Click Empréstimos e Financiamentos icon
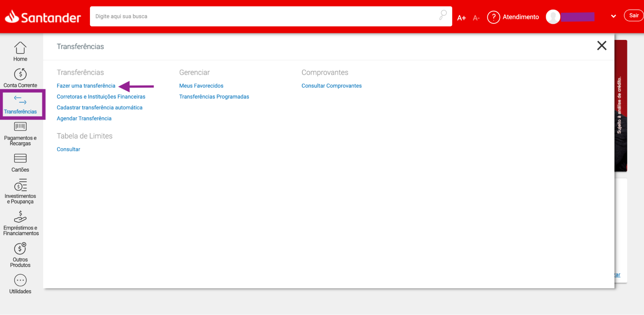The width and height of the screenshot is (644, 315). [20, 217]
